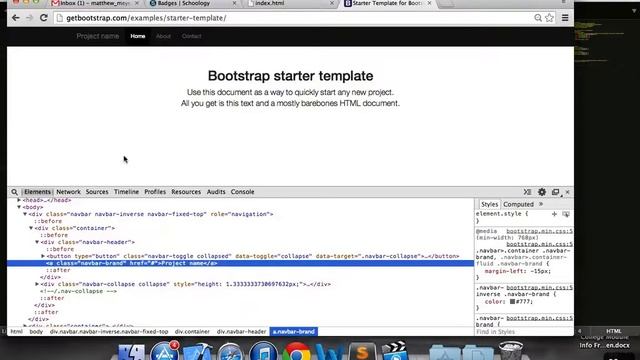Select body in the breadcrumb bar
640x360 pixels.
[x=36, y=332]
